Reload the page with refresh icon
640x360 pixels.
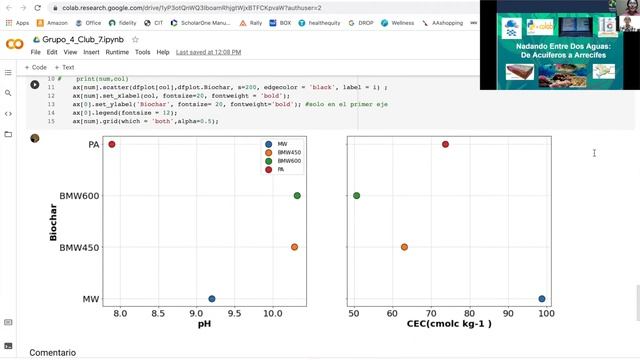pos(38,8)
